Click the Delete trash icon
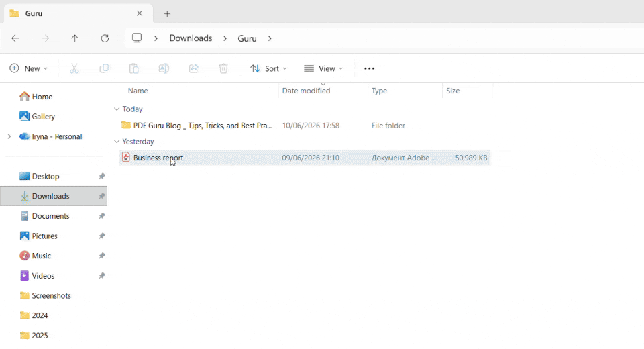This screenshot has height=349, width=644. point(223,68)
